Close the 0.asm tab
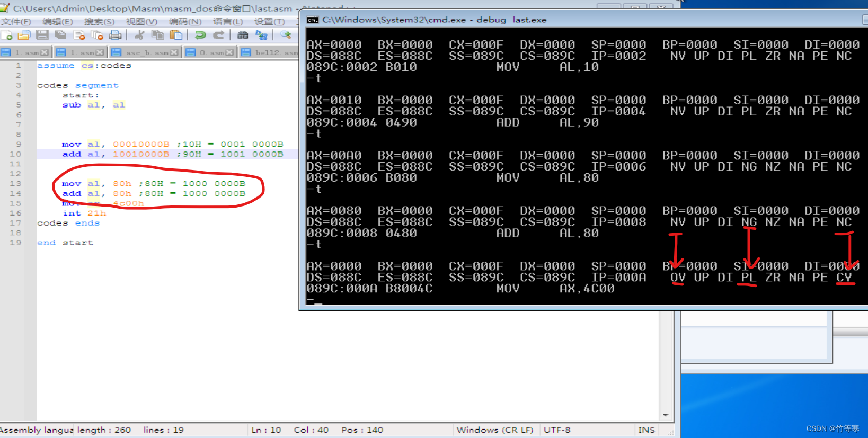 click(229, 52)
